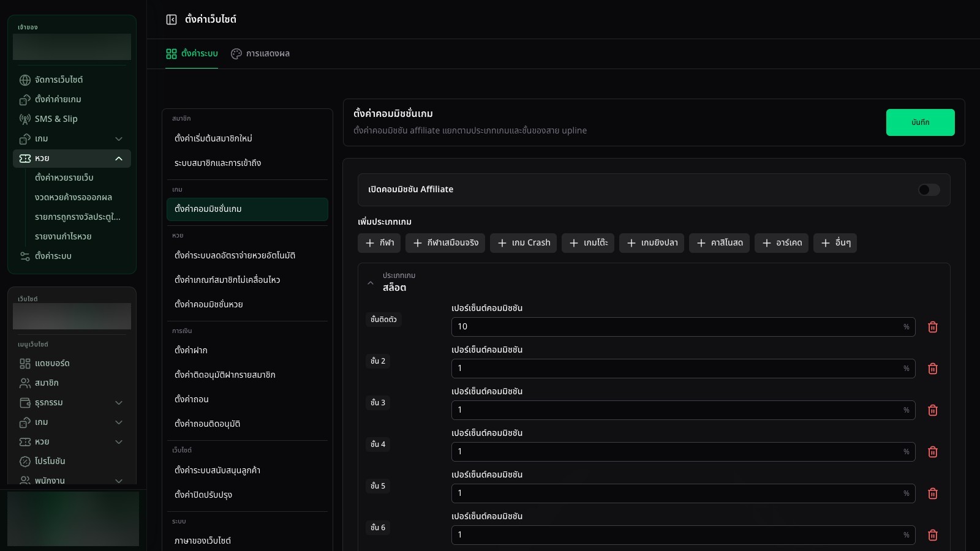Add คาสิโนสด game type
The image size is (980, 551).
pyautogui.click(x=719, y=243)
